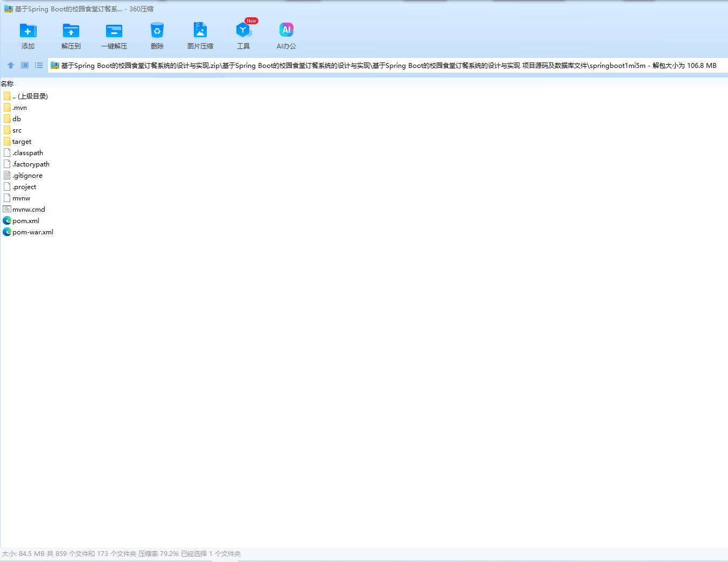Click the status bar size summary text
Screen dimensions: 728x562
(x=121, y=553)
